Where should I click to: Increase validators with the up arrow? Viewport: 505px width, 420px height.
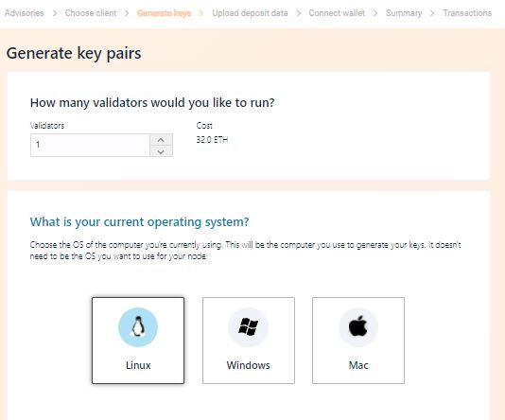coord(161,140)
